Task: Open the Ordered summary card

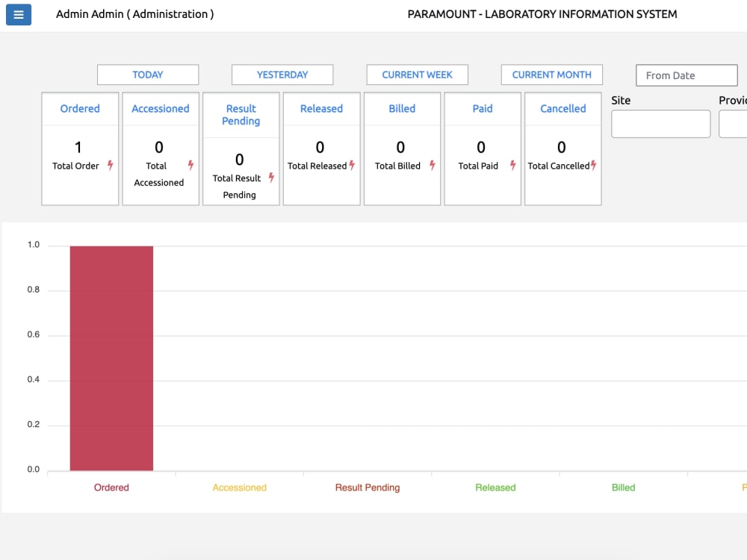Action: coord(80,109)
